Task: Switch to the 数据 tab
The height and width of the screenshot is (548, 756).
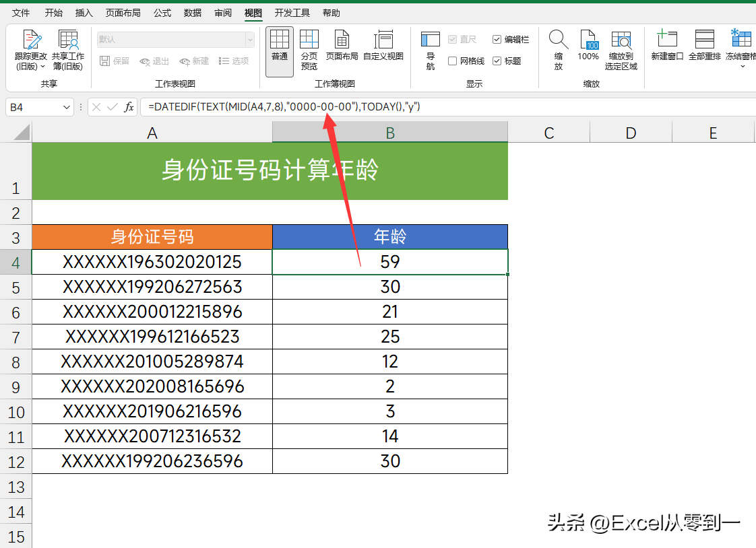Action: pos(193,13)
